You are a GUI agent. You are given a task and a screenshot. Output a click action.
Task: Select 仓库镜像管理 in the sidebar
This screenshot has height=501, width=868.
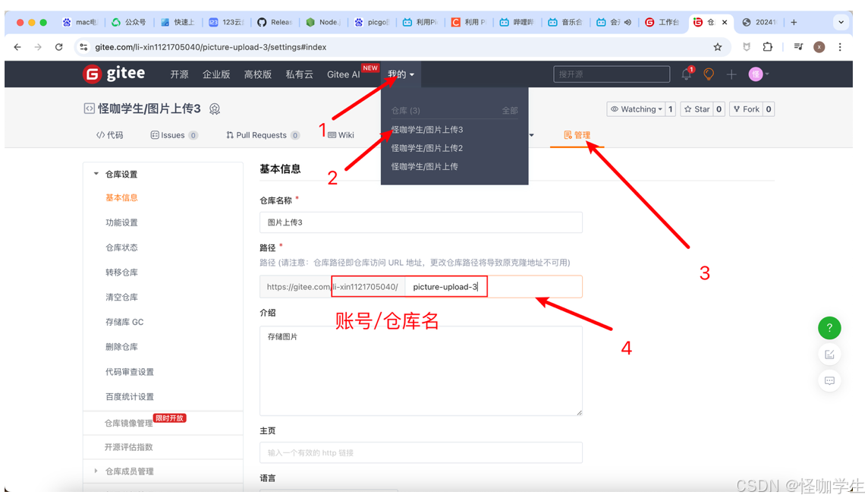(x=128, y=423)
